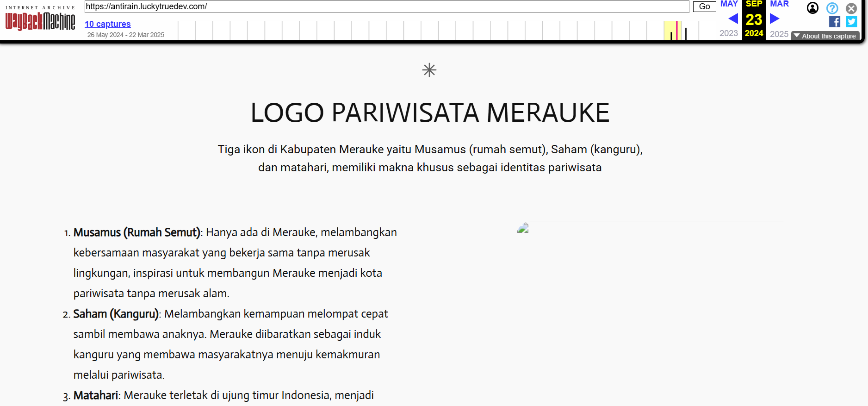868x406 pixels.
Task: Click the asterisk ornament above the heading
Action: pyautogui.click(x=429, y=70)
